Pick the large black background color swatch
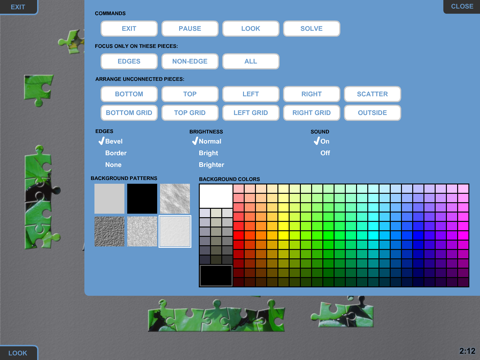The width and height of the screenshot is (480, 360). 216,275
